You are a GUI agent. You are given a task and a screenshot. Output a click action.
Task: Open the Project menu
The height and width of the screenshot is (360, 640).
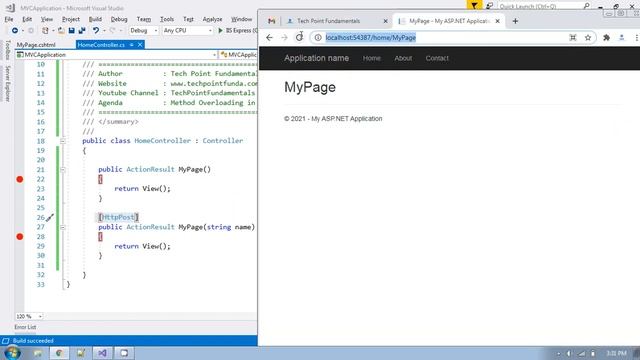[x=71, y=19]
